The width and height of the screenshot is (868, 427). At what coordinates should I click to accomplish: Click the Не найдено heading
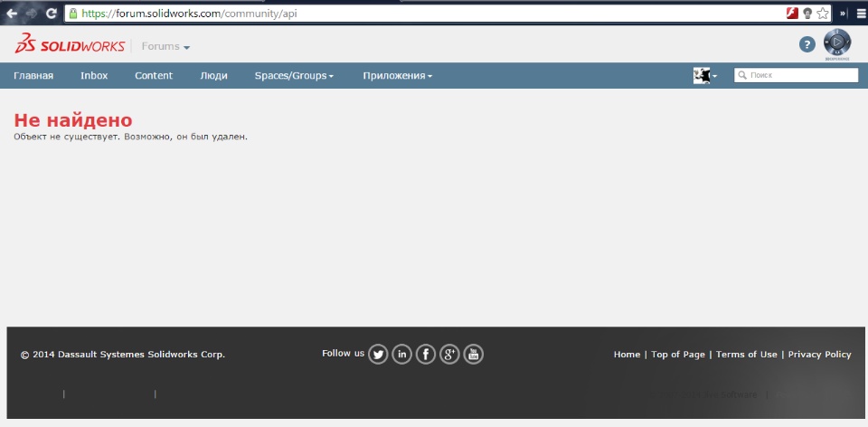pos(73,120)
